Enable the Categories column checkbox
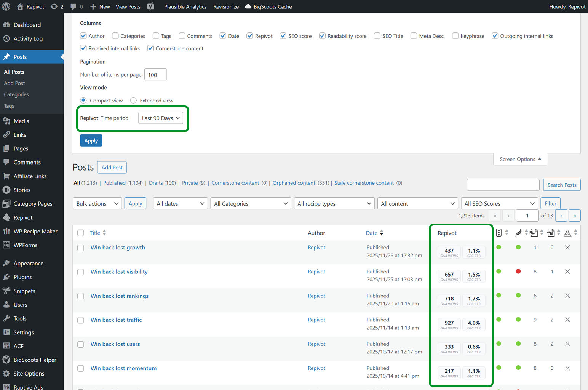Viewport: 588px width, 390px height. pos(115,35)
